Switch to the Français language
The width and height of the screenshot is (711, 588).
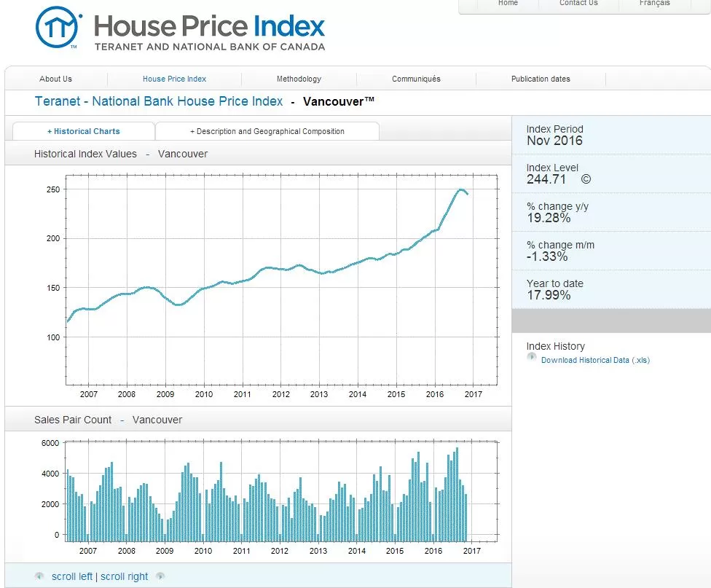[x=654, y=3]
